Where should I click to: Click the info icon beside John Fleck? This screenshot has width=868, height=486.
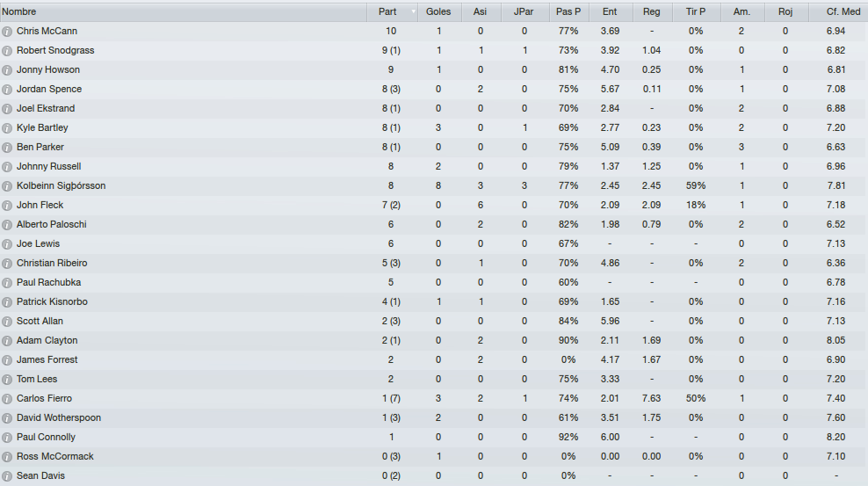[x=7, y=206]
